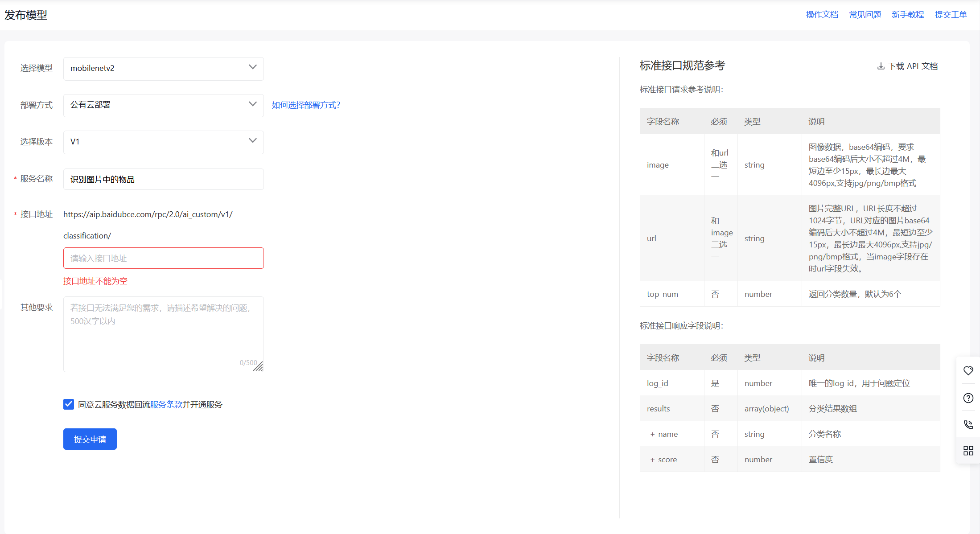
Task: Click the resize handle of 其他要求 textarea
Action: [x=258, y=366]
